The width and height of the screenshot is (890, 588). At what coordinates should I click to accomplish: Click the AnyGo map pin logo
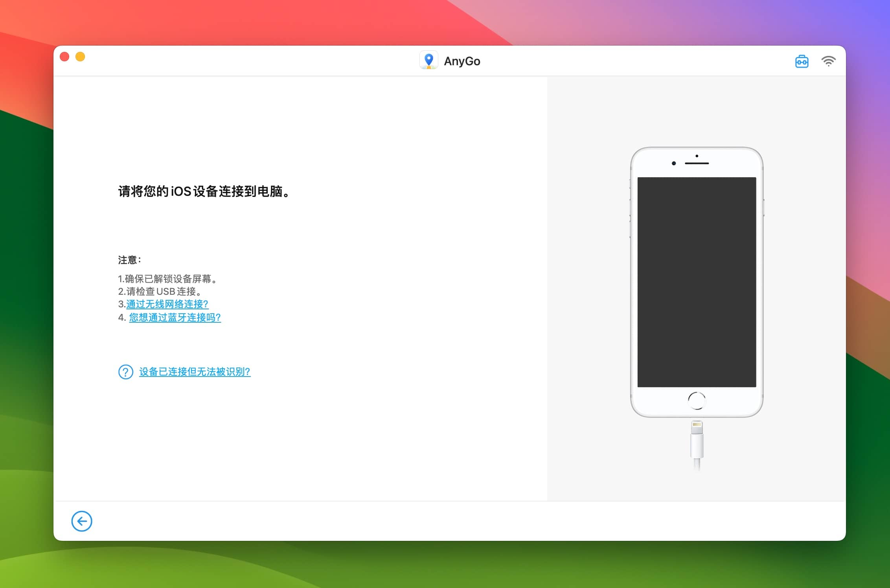[x=428, y=61]
